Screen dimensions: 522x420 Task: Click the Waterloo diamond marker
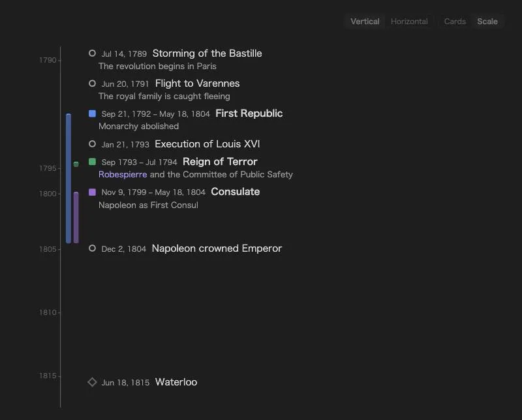92,382
